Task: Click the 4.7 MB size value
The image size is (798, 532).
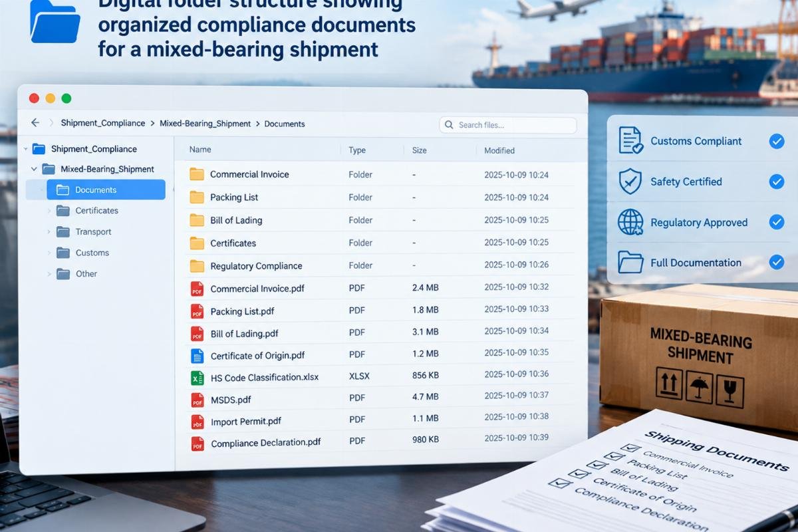Action: coord(426,397)
